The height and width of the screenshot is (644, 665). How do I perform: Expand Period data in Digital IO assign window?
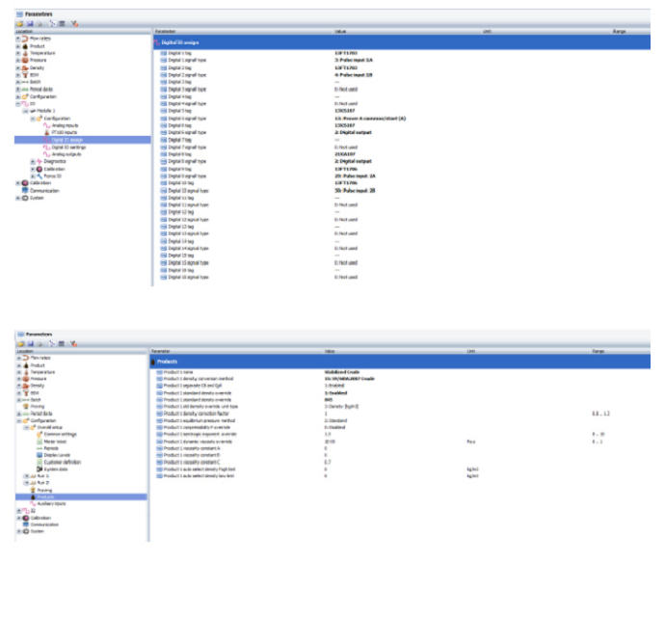(x=18, y=89)
